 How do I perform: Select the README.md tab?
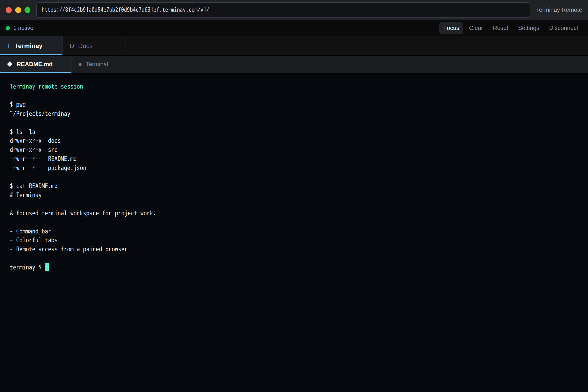36,64
